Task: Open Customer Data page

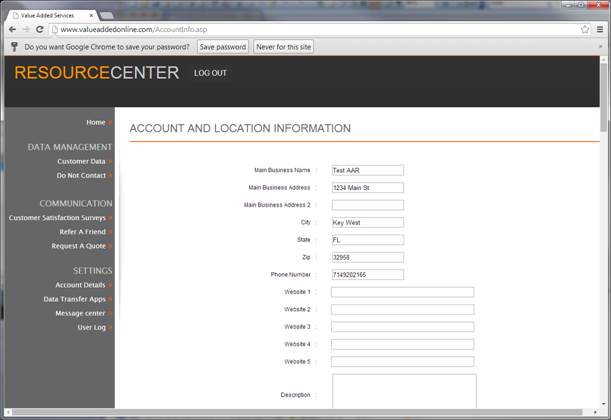Action: click(81, 161)
